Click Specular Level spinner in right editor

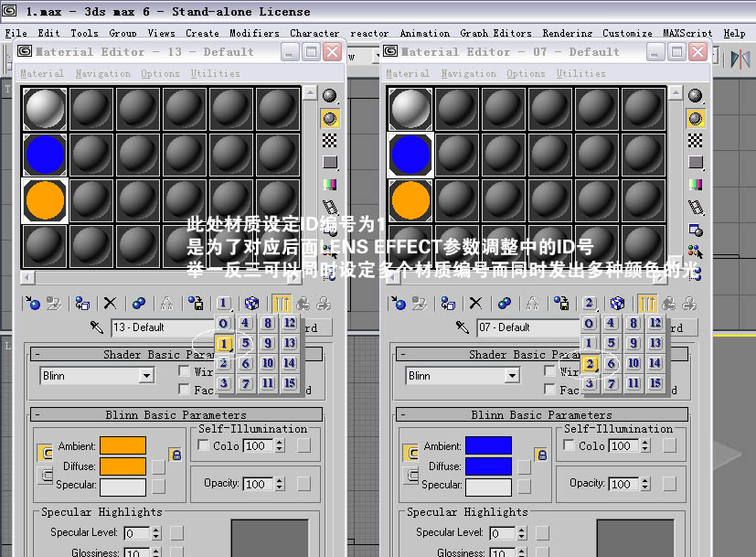[x=521, y=533]
